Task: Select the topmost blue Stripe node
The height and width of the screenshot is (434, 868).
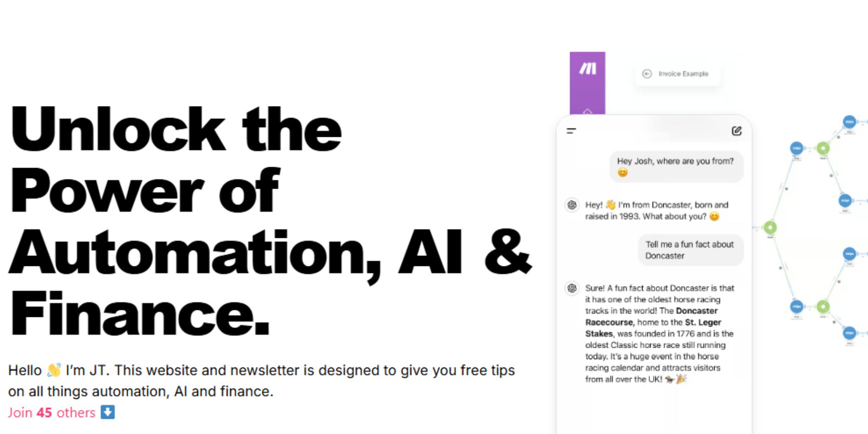Action: point(850,122)
